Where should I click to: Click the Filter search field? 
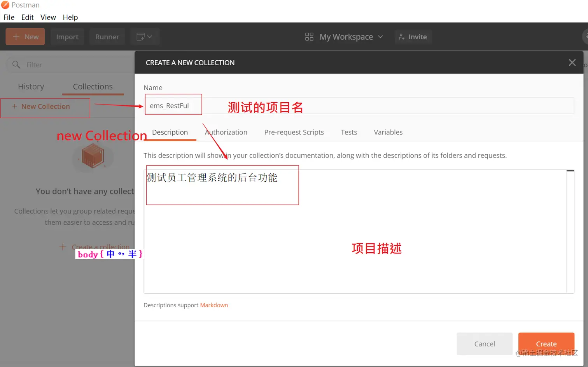coord(70,65)
